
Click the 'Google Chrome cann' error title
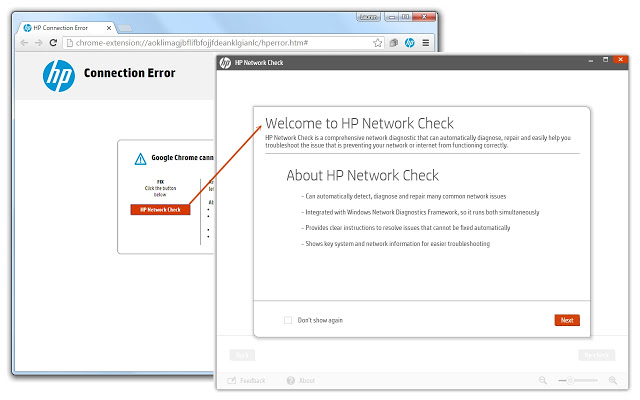click(182, 158)
